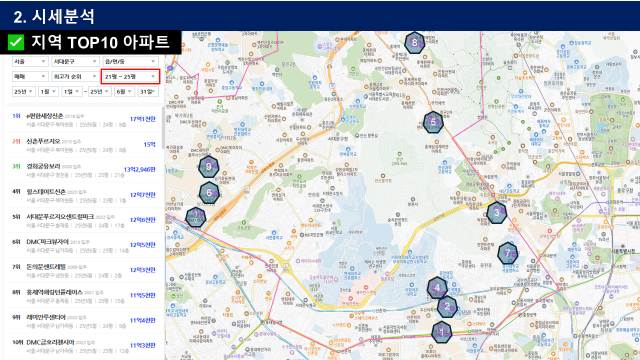
Task: Click the 12억7천만 price of rank 4
Action: click(x=143, y=195)
